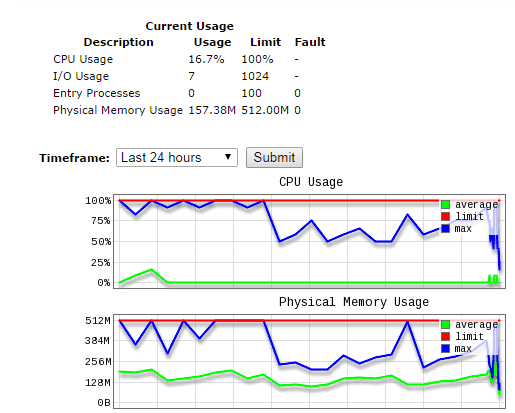The height and width of the screenshot is (413, 515).
Task: Click the blue max swatch in Physical Memory legend
Action: [445, 348]
